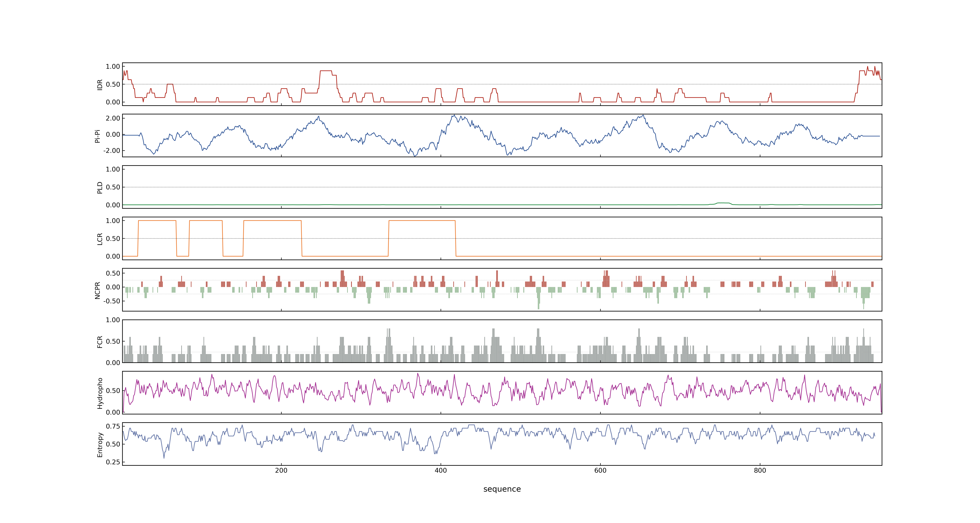Click the Entropy y-axis label
The height and width of the screenshot is (523, 980).
[100, 444]
